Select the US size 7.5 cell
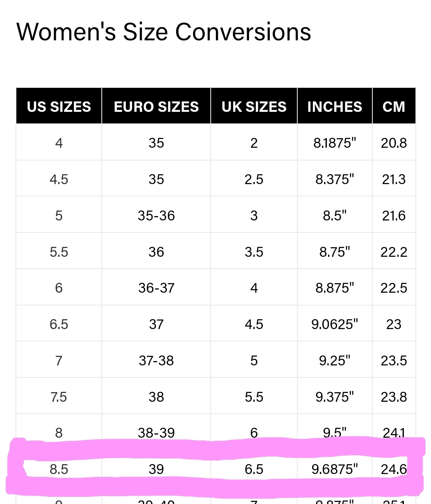The width and height of the screenshot is (431, 504). click(59, 397)
